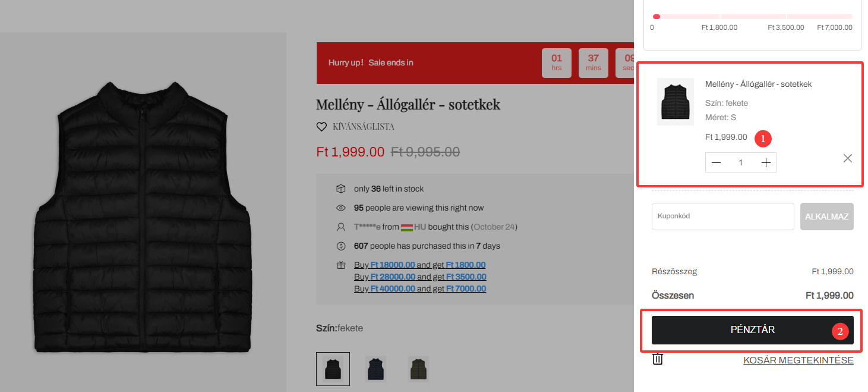The image size is (868, 392).
Task: Click the Kuponkód coupon input field
Action: [x=722, y=217]
